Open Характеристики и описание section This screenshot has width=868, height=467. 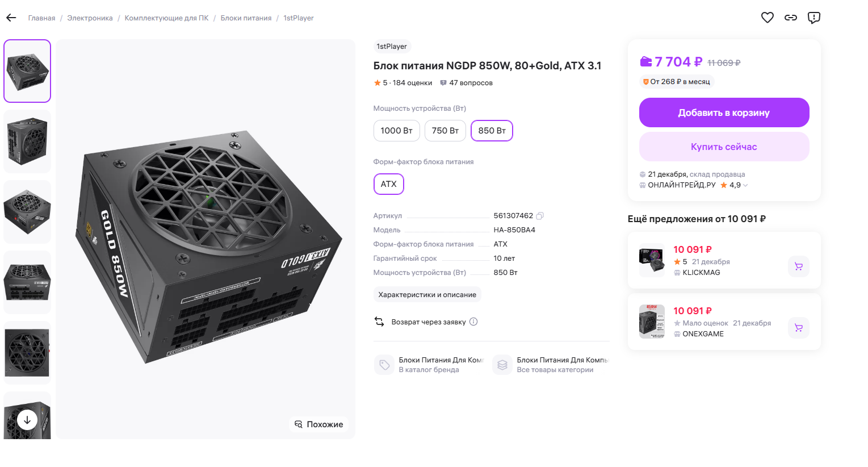tap(427, 294)
